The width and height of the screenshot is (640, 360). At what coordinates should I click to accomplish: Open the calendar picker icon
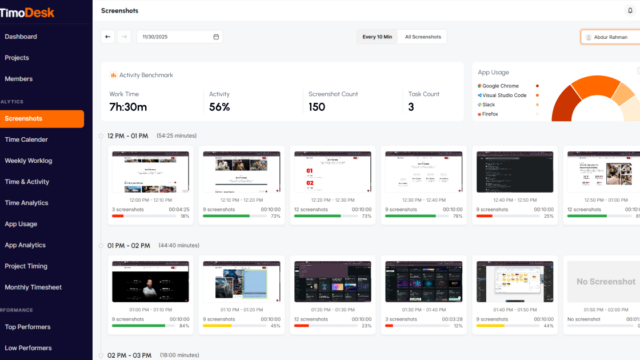coord(216,37)
